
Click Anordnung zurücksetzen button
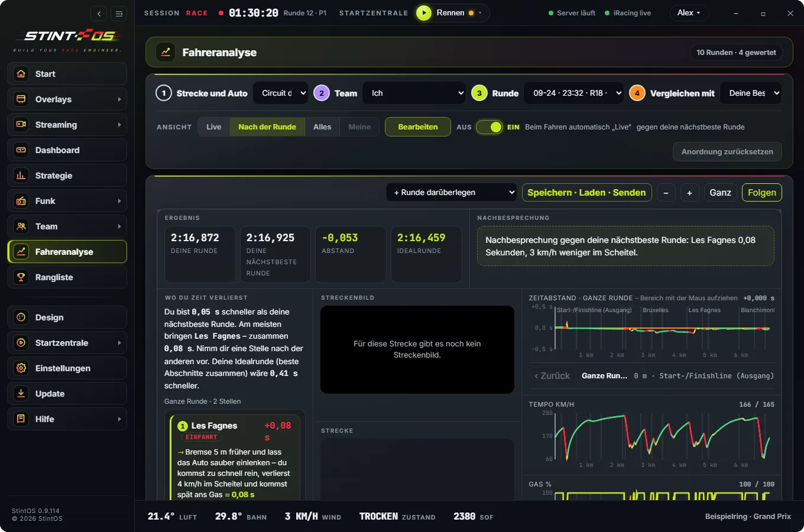[x=727, y=152]
